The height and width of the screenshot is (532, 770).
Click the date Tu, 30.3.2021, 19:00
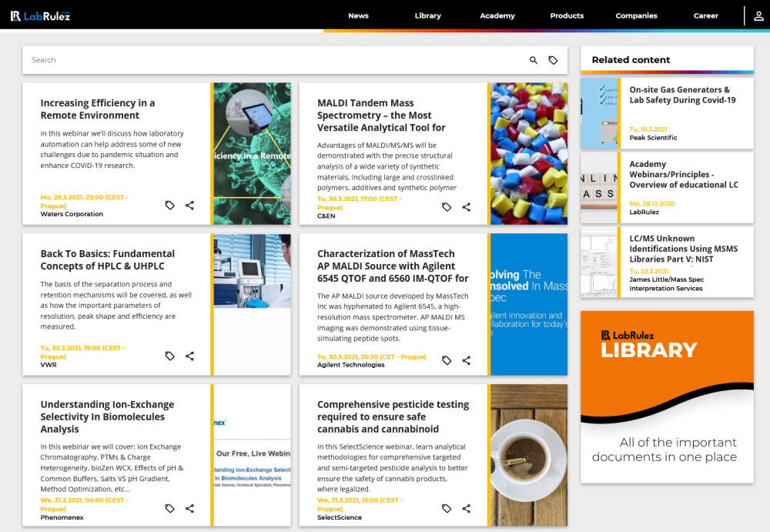(82, 352)
